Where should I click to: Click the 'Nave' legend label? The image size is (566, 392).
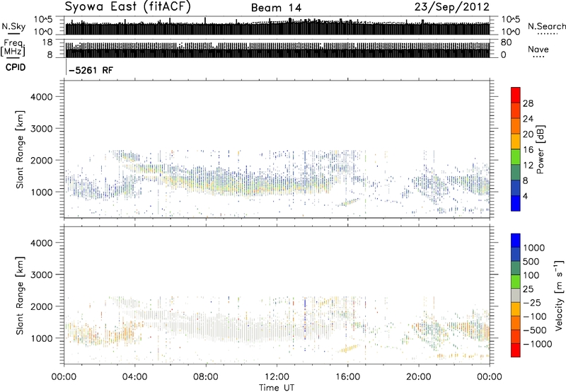538,50
